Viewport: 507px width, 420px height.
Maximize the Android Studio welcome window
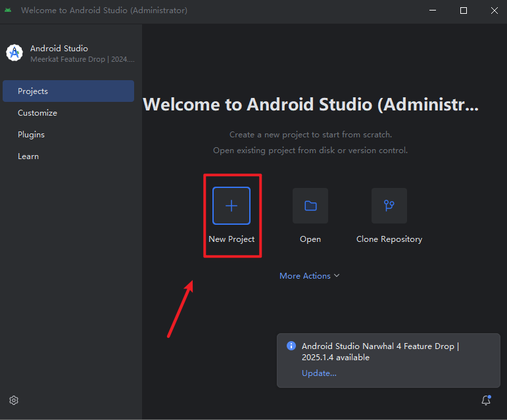point(464,11)
